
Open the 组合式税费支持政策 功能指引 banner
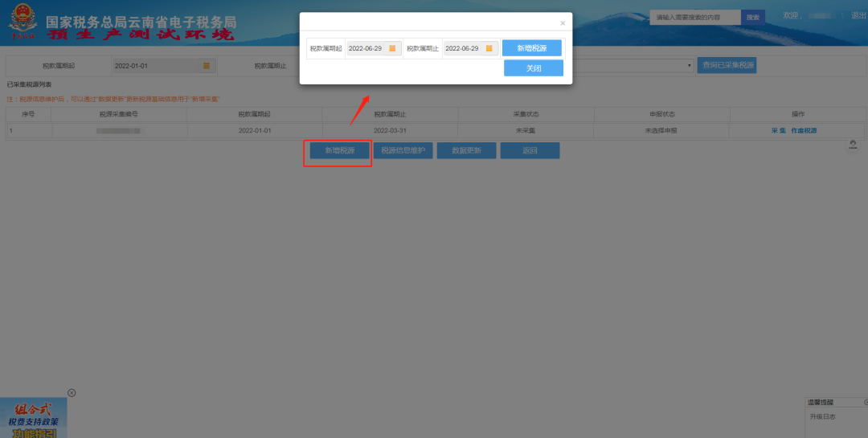[x=33, y=418]
